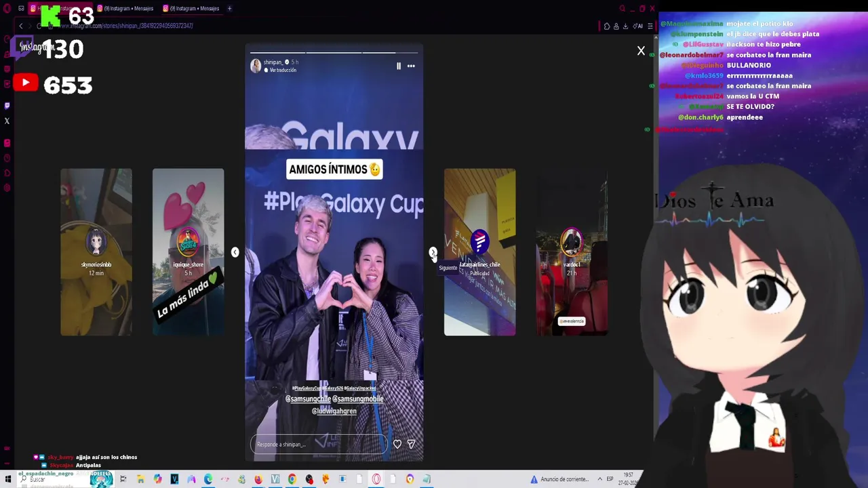This screenshot has height=488, width=868.
Task: Show hidden system tray icons chevron
Action: (599, 479)
